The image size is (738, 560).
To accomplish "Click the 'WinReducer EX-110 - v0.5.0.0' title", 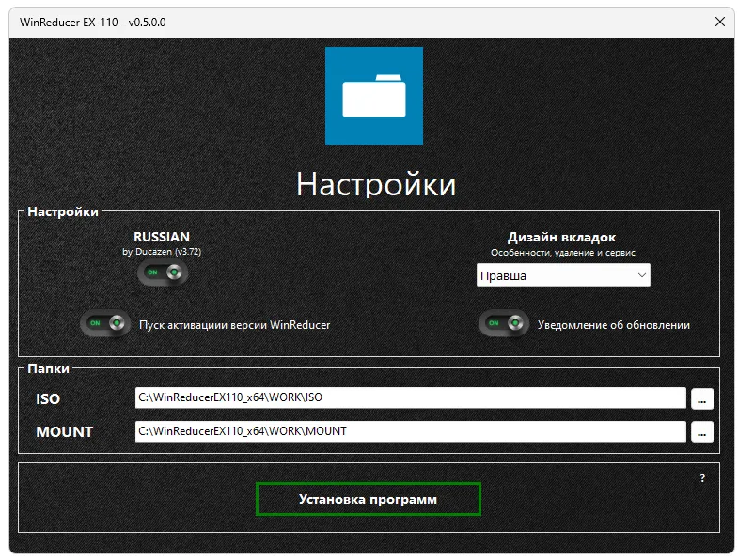I will 93,23.
